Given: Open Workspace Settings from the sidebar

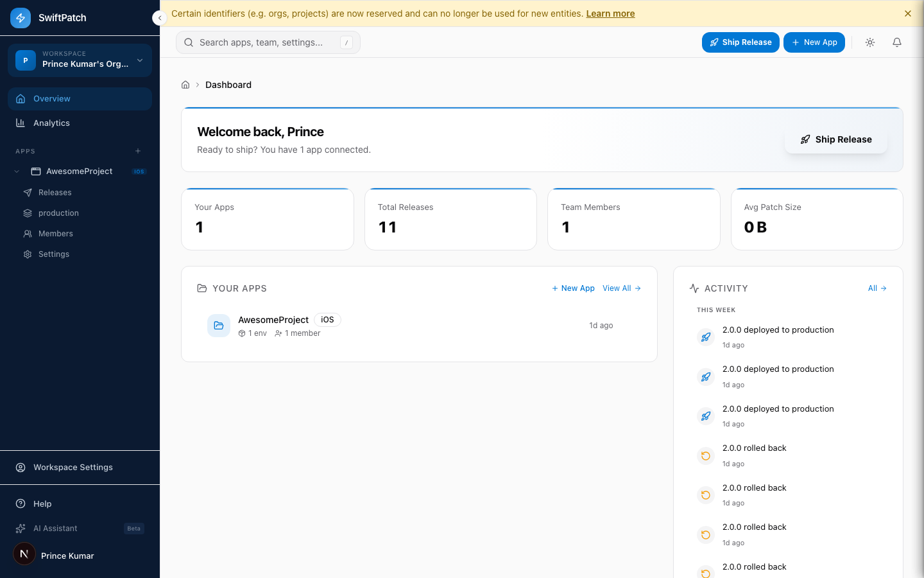Looking at the screenshot, I should (73, 467).
